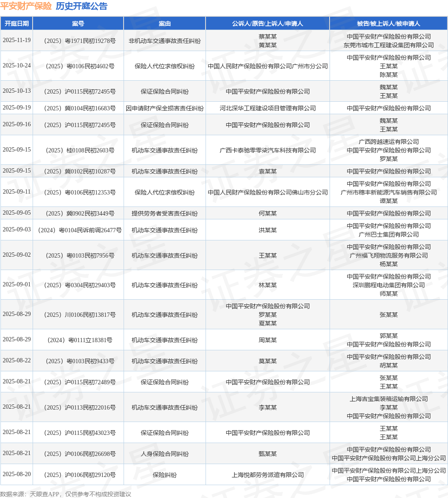Click date 2025-10-13
The image size is (448, 498).
pos(17,91)
